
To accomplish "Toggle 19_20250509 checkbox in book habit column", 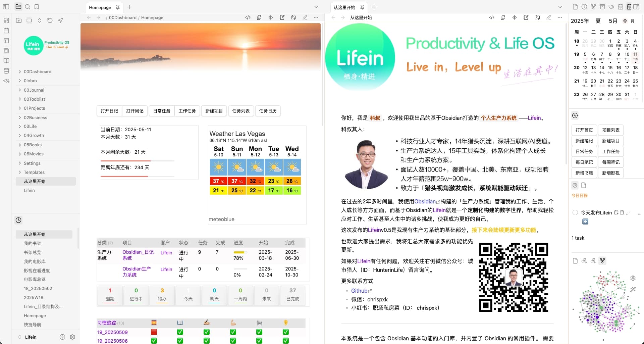I will [x=180, y=332].
